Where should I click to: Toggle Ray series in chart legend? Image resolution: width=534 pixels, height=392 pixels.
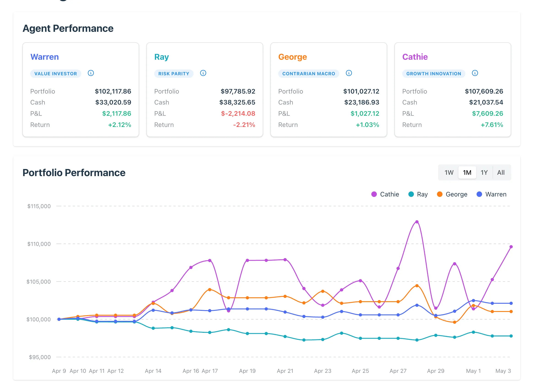point(418,194)
